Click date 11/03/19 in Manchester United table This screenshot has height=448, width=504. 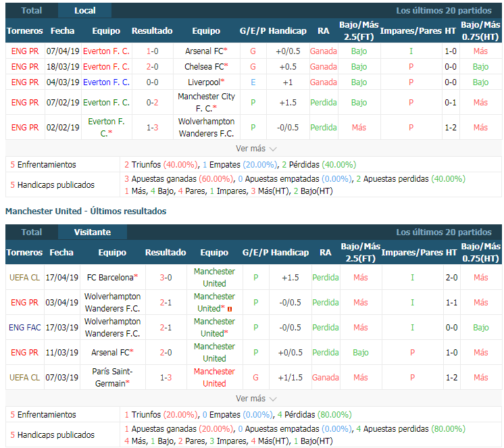61,352
